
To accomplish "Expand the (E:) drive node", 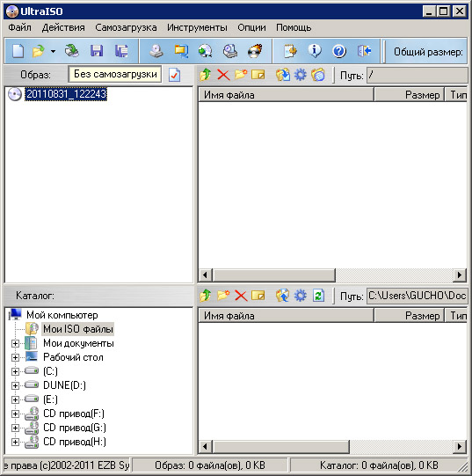I will click(15, 399).
